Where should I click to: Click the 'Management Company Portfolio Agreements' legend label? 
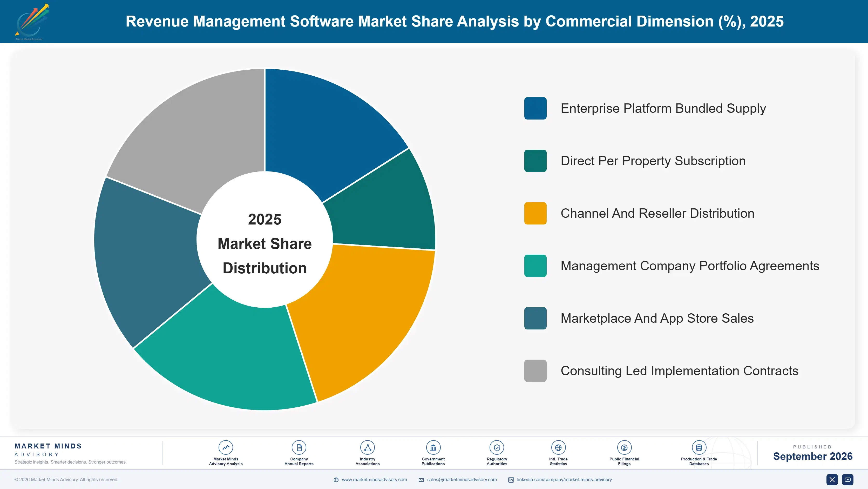point(690,266)
